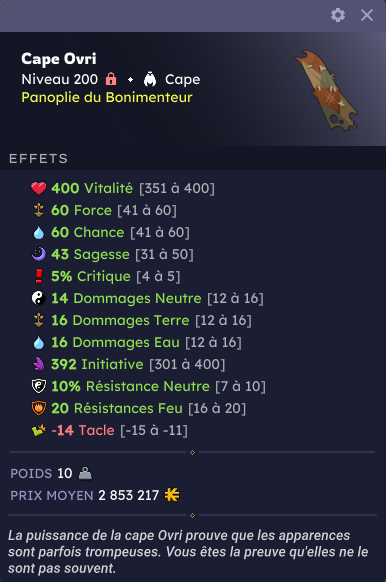
Task: Click the cape category icon
Action: click(x=150, y=79)
